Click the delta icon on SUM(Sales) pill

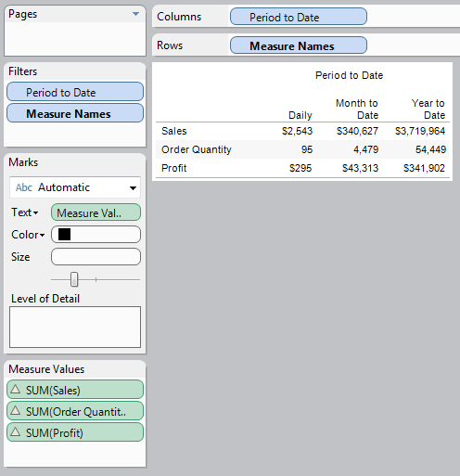(x=15, y=389)
